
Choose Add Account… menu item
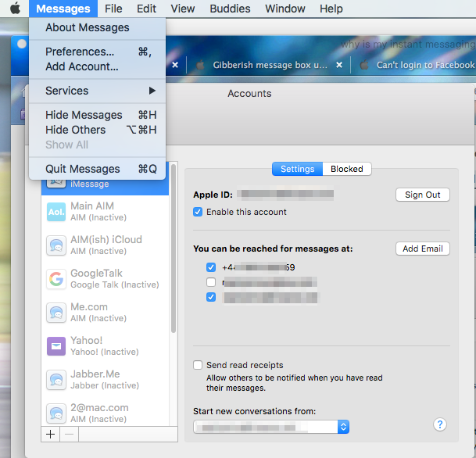(x=98, y=66)
